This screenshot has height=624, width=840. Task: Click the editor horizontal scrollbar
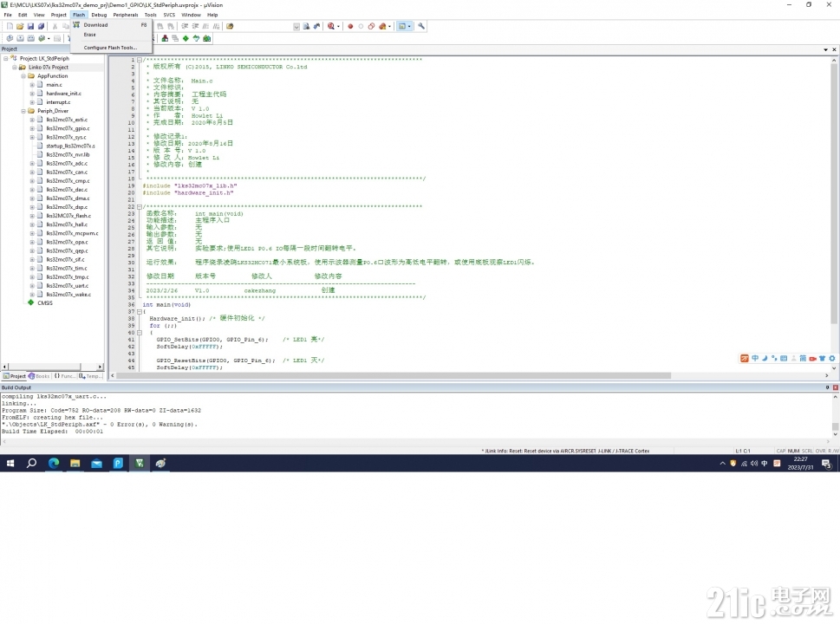[394, 375]
